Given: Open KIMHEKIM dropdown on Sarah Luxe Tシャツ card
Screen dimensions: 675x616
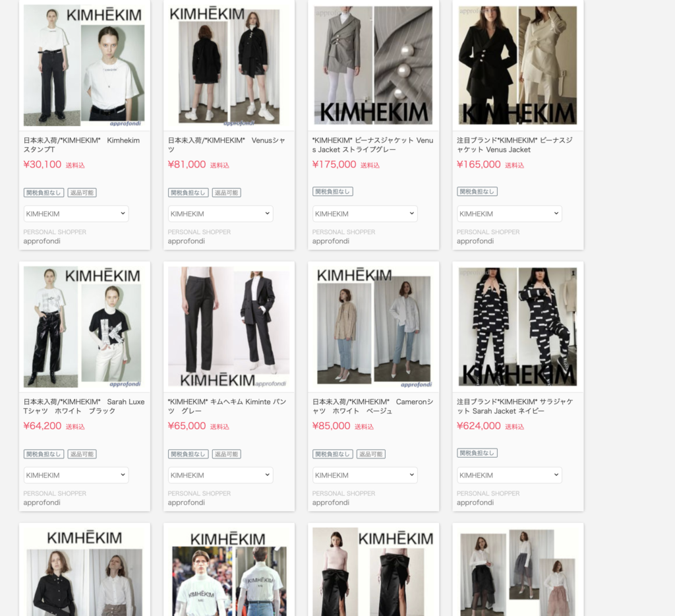Looking at the screenshot, I should point(76,475).
